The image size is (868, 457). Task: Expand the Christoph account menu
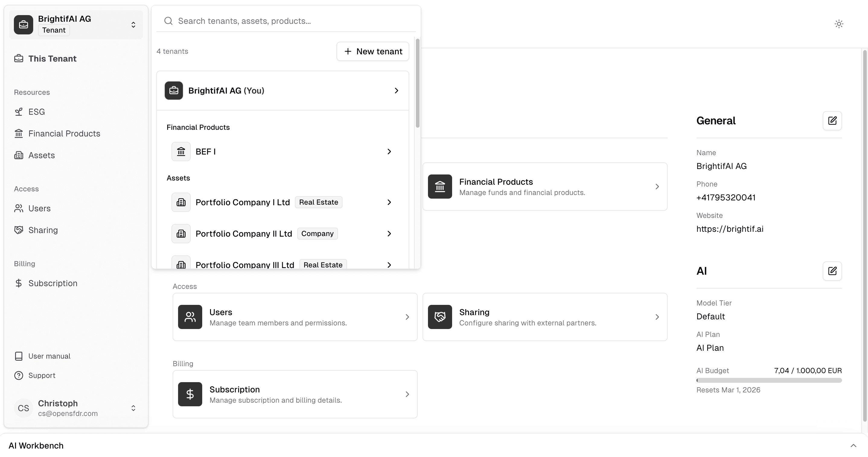pyautogui.click(x=133, y=408)
